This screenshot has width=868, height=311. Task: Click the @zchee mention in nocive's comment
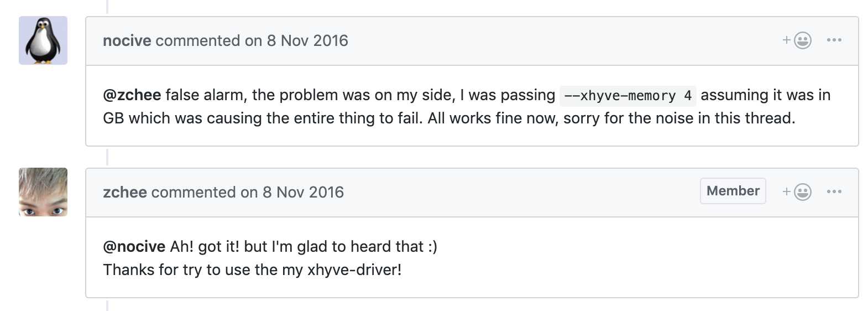[x=132, y=95]
